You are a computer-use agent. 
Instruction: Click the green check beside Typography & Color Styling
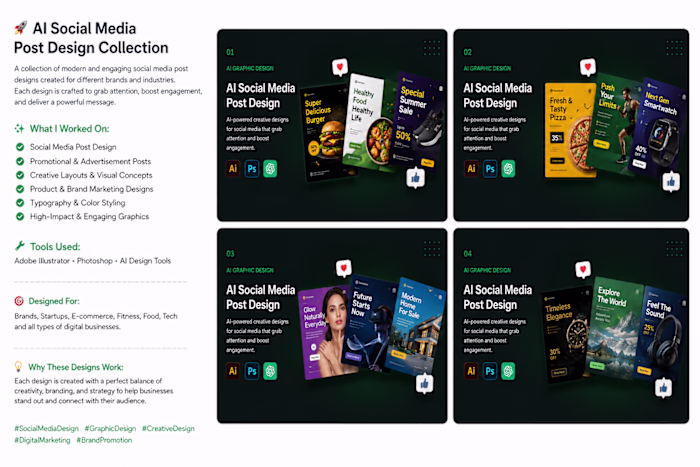pos(20,203)
